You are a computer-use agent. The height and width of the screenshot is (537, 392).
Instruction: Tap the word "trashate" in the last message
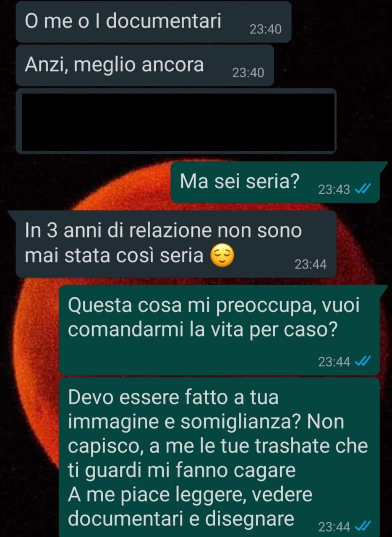point(289,447)
